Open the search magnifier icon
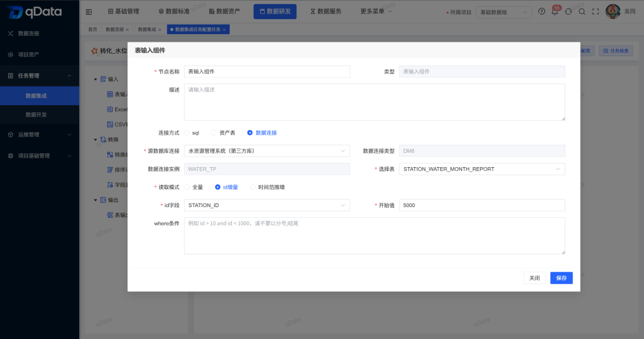Image resolution: width=644 pixels, height=339 pixels. point(582,11)
